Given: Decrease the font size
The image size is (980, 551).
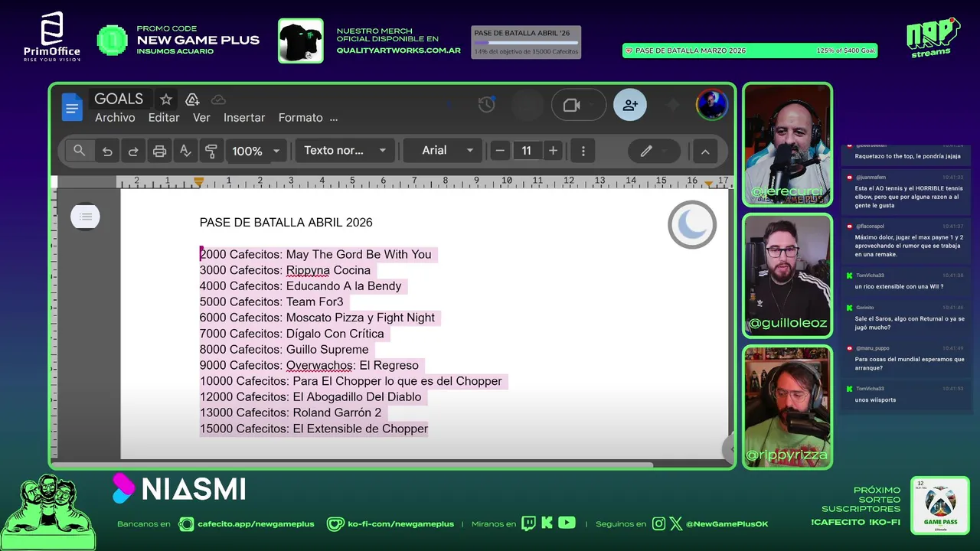Looking at the screenshot, I should (500, 151).
